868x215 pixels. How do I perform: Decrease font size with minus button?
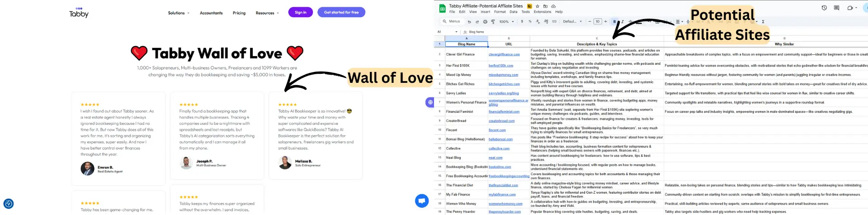[x=590, y=21]
